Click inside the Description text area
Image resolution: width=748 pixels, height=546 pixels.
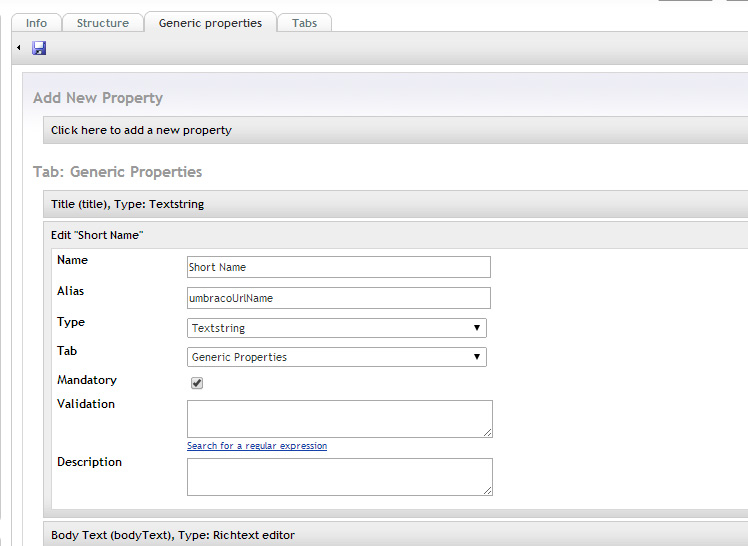[340, 477]
